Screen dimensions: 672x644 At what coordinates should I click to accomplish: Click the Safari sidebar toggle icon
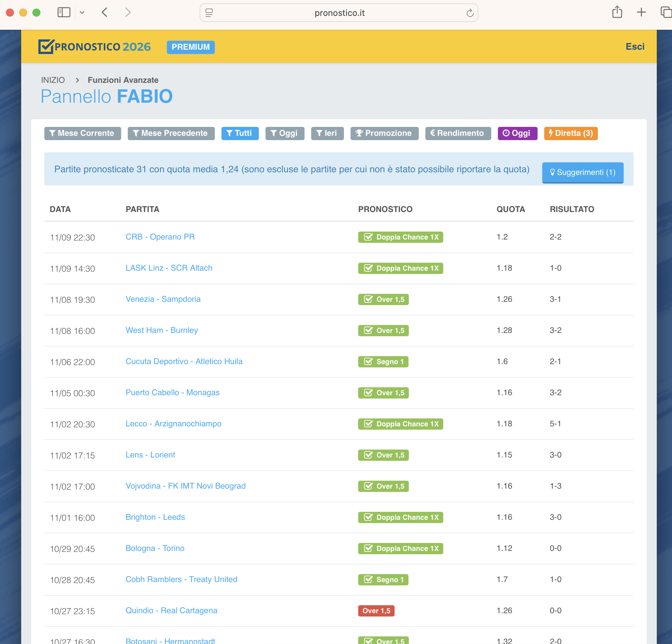pyautogui.click(x=64, y=13)
